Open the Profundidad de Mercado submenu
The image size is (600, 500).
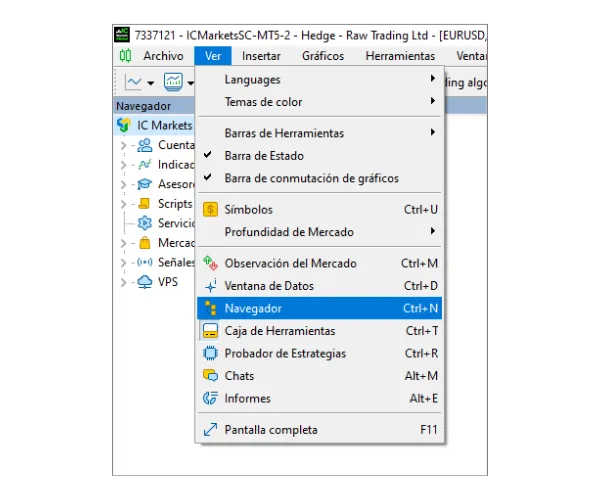320,232
